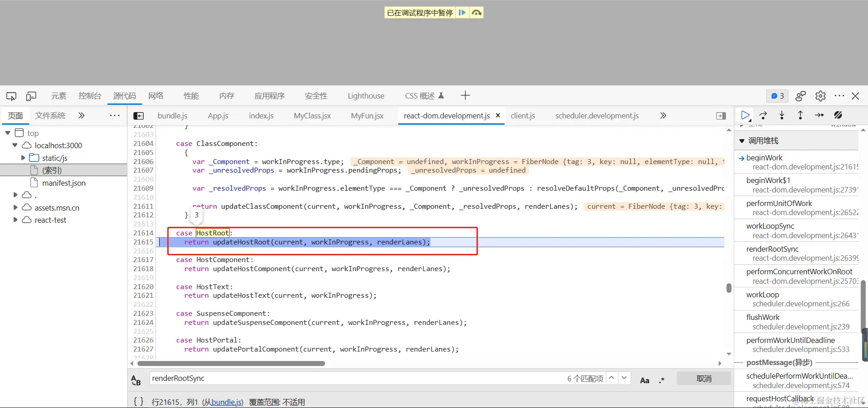Open navigator more options menu
This screenshot has width=868, height=408.
(115, 116)
